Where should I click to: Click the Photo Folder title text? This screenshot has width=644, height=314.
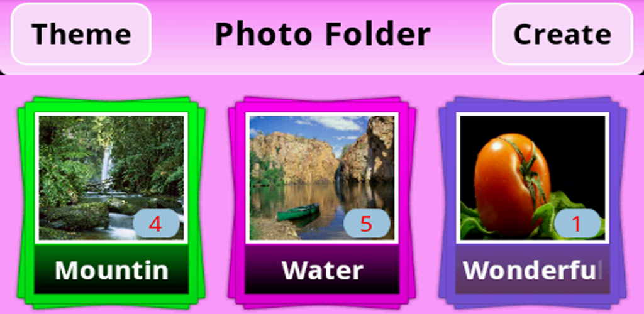tap(323, 35)
